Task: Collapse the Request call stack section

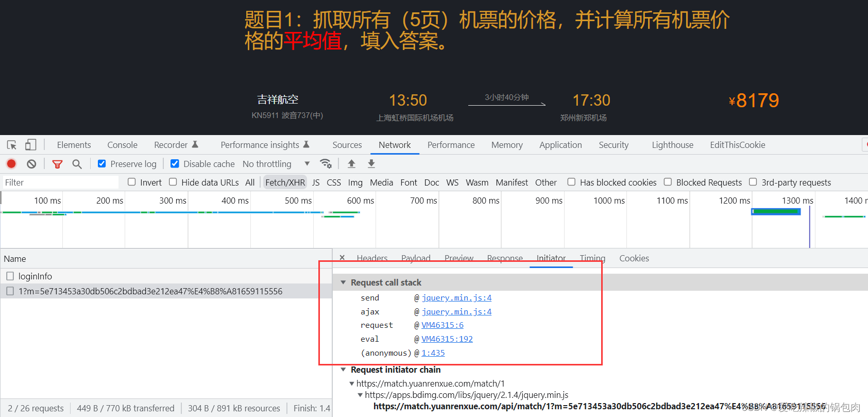Action: click(343, 282)
